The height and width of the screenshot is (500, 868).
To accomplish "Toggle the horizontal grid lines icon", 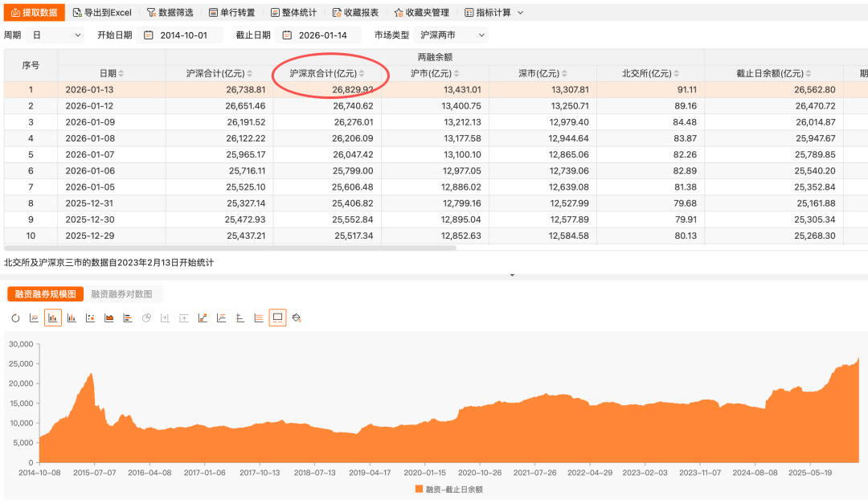I will point(259,318).
